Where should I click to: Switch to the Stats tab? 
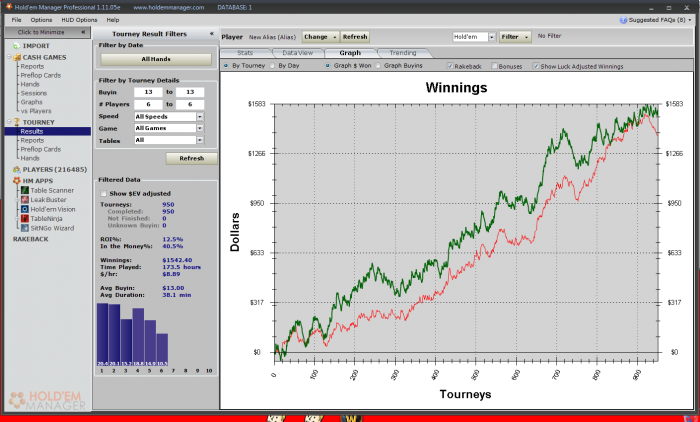click(245, 53)
